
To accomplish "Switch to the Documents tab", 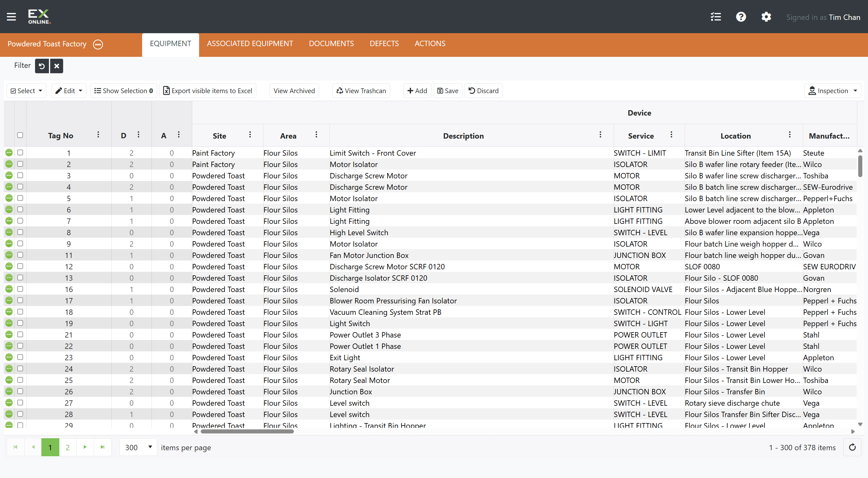I will tap(331, 44).
